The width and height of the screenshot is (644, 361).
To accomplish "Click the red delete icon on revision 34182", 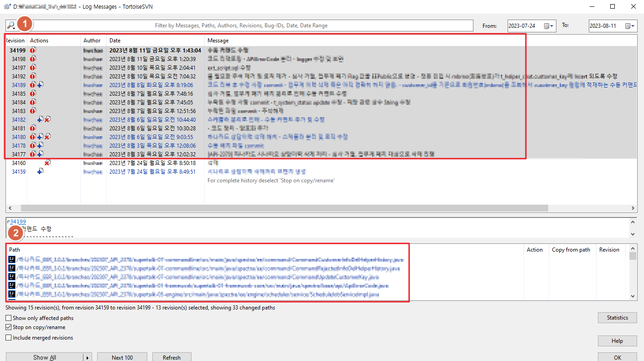I will coord(47,119).
